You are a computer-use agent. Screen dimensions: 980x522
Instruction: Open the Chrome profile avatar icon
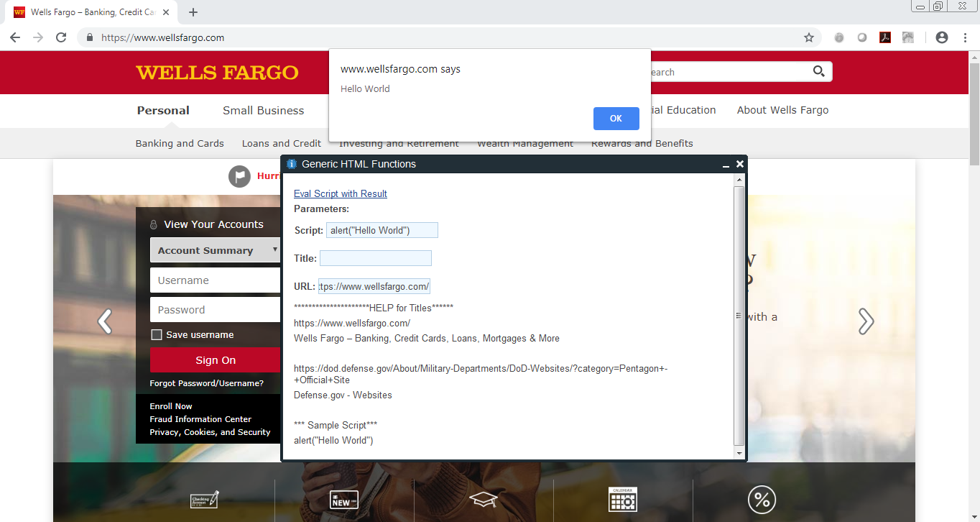click(x=941, y=37)
